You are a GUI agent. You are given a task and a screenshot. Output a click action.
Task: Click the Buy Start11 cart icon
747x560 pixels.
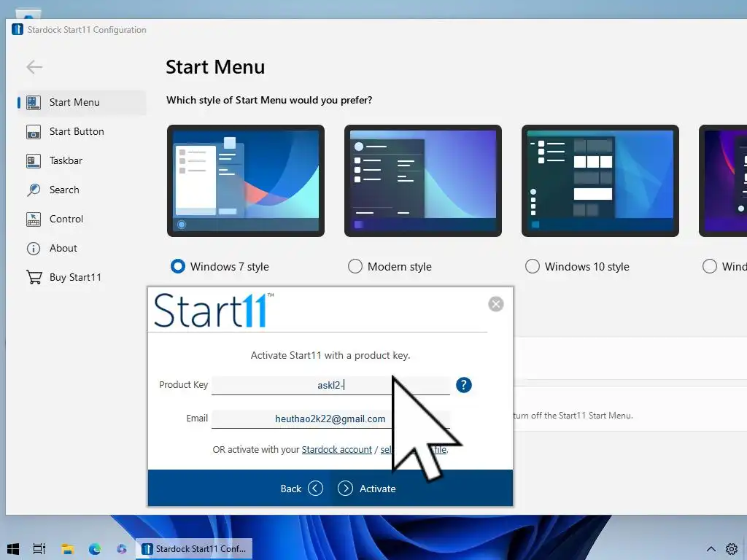click(x=34, y=277)
